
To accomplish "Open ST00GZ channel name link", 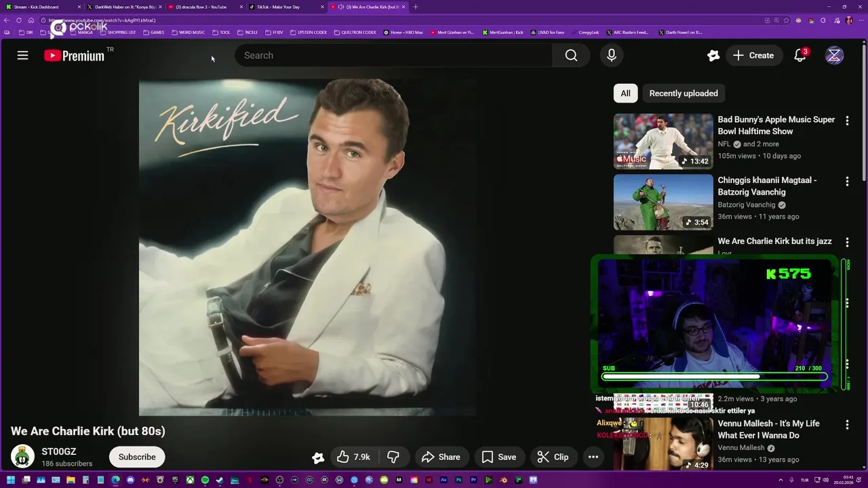I will [59, 451].
